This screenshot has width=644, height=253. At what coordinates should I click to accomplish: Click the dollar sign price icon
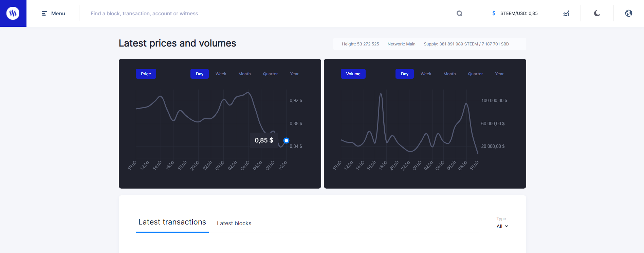click(494, 13)
